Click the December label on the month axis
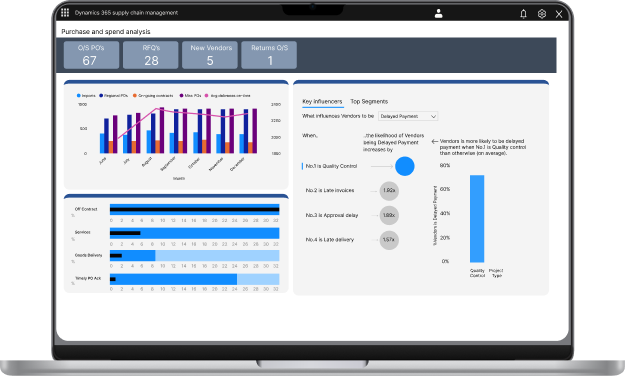 [237, 164]
